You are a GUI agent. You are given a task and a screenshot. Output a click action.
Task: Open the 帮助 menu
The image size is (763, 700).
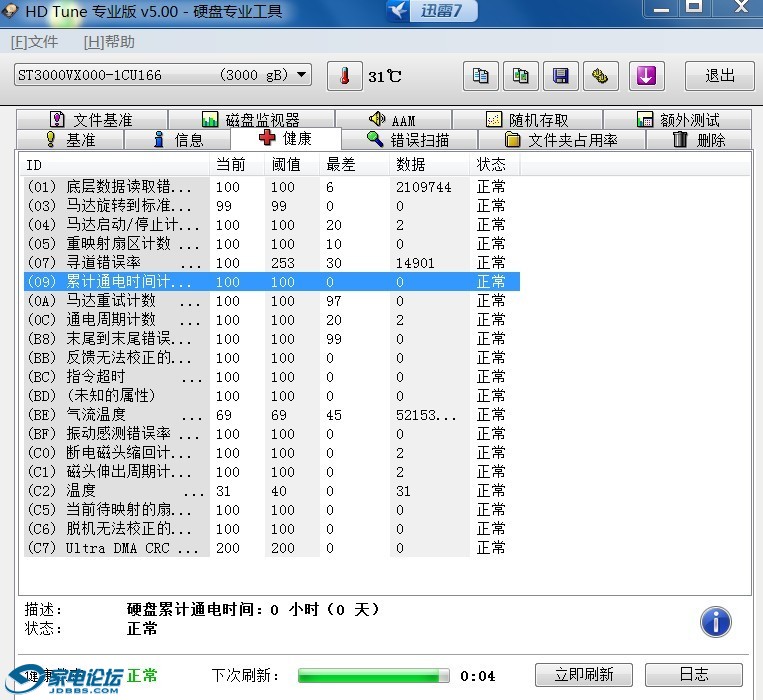point(108,42)
